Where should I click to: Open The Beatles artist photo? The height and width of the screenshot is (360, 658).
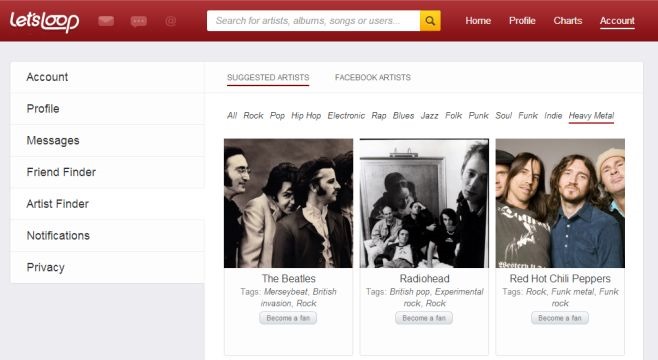point(288,203)
